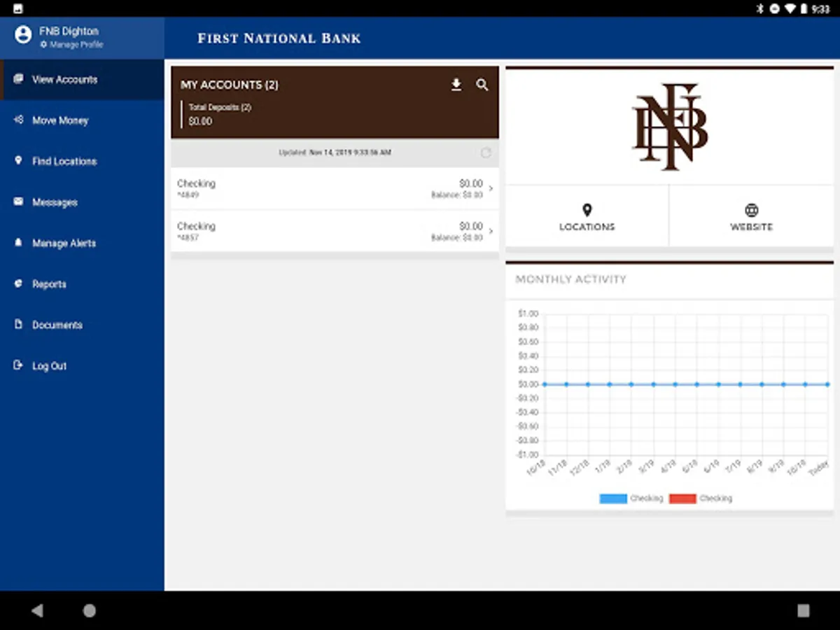840x630 pixels.
Task: Open Messages from the sidebar
Action: pos(83,202)
